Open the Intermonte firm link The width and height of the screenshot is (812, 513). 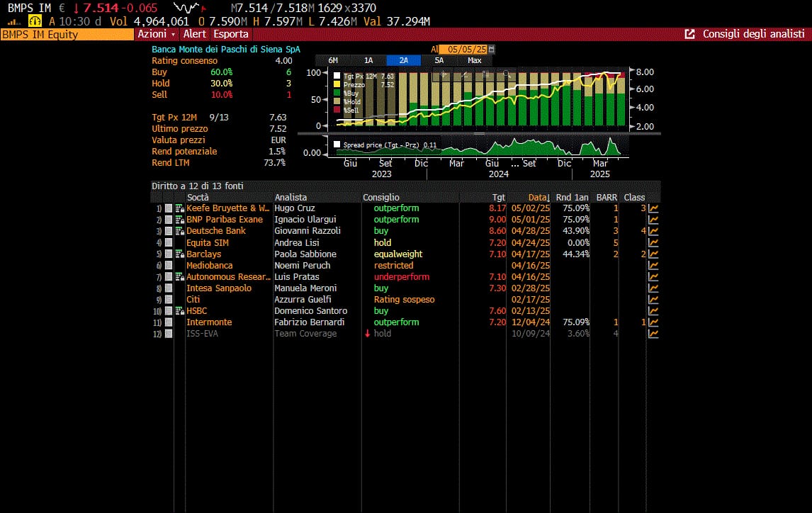click(x=209, y=322)
